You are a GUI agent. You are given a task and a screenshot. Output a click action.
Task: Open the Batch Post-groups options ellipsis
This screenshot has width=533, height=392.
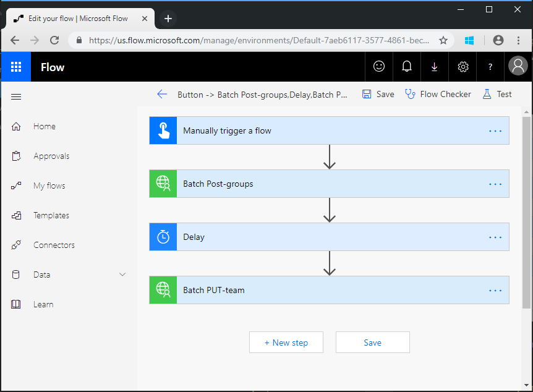click(x=495, y=184)
